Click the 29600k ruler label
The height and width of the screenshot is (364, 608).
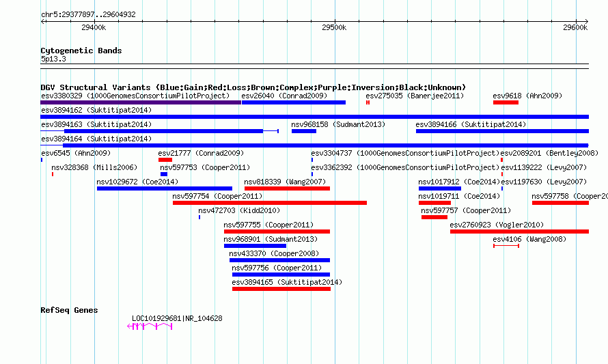575,27
